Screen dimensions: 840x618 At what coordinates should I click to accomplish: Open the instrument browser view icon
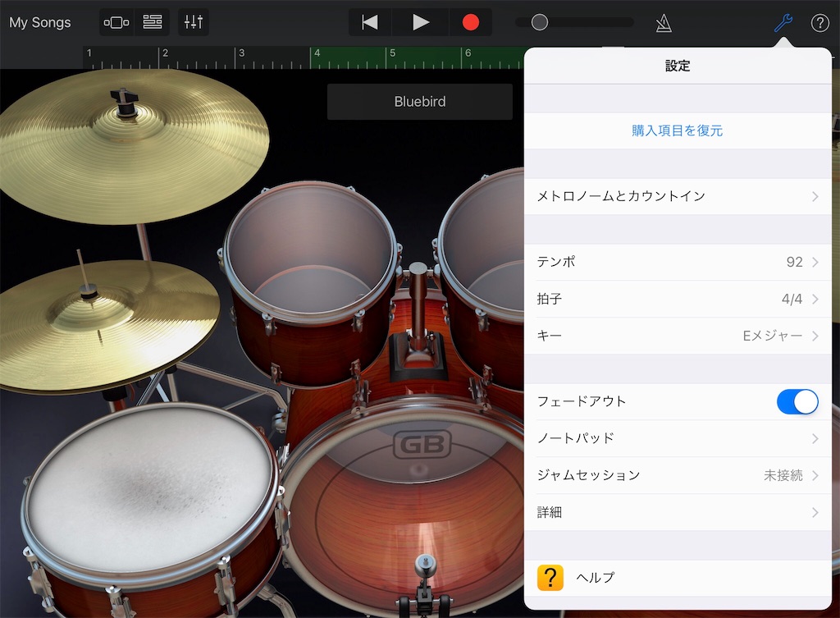click(x=116, y=22)
